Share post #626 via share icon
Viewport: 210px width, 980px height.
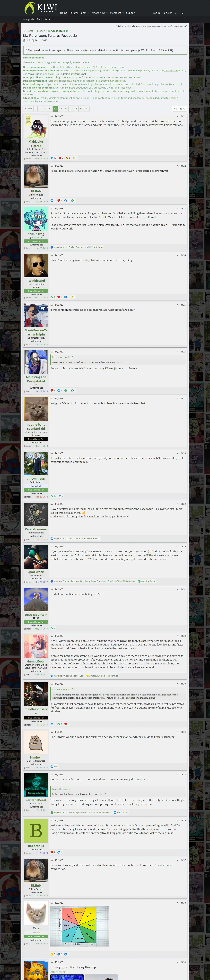pos(177,351)
